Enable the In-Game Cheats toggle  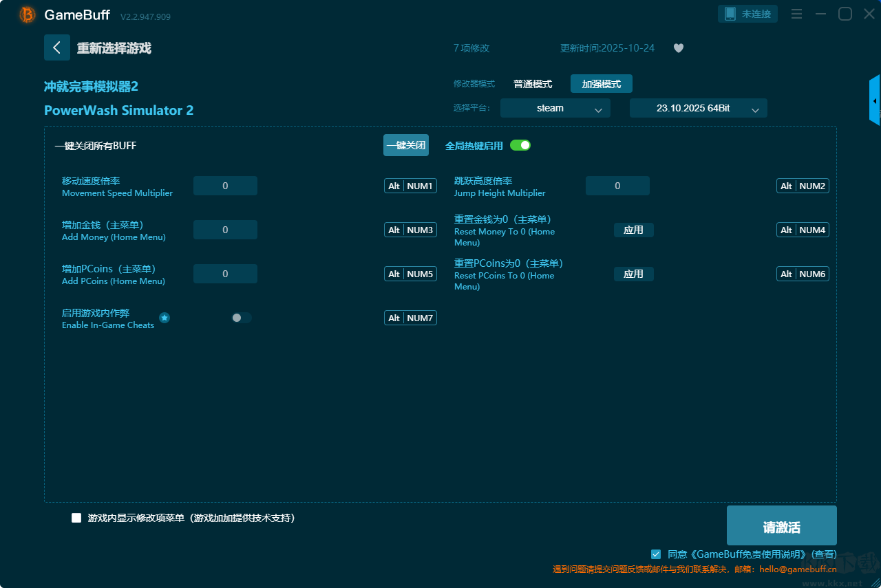tap(242, 318)
